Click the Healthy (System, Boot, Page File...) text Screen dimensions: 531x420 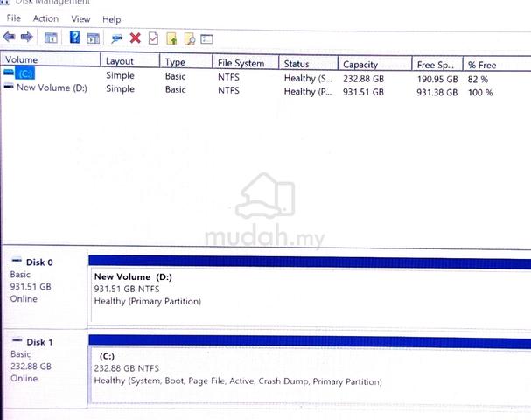[238, 381]
